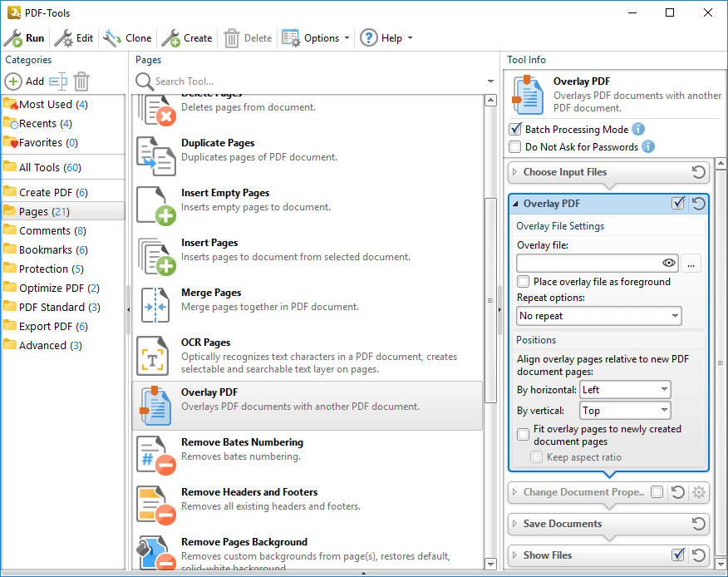Click the delete category trash icon
Screen dimensions: 728x577
pyautogui.click(x=81, y=81)
